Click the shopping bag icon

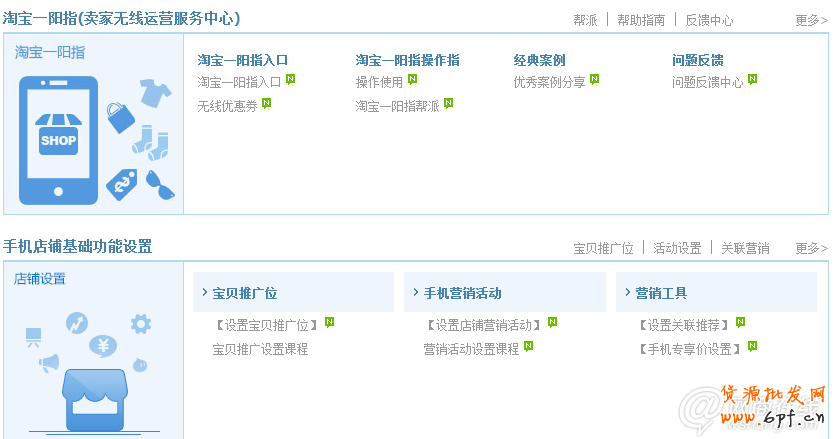point(121,116)
